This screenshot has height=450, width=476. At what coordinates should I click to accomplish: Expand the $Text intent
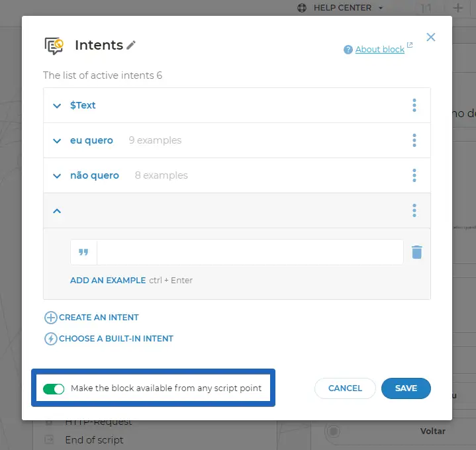(57, 105)
